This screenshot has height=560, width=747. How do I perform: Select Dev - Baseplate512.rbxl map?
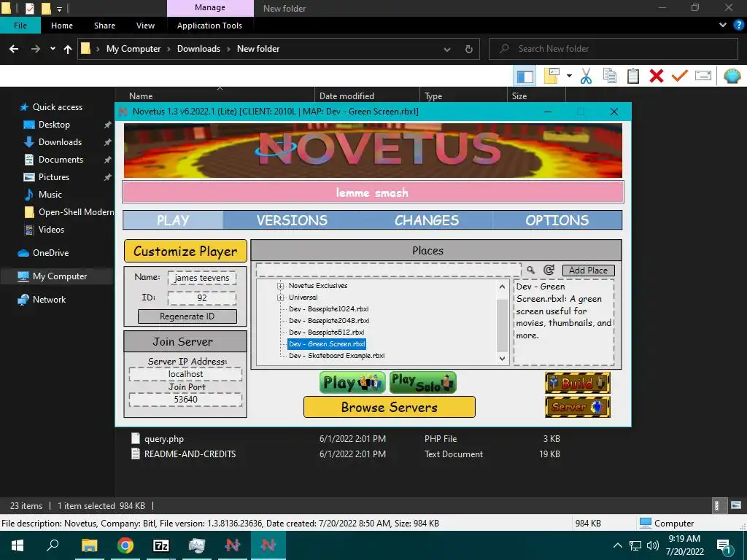(x=326, y=332)
